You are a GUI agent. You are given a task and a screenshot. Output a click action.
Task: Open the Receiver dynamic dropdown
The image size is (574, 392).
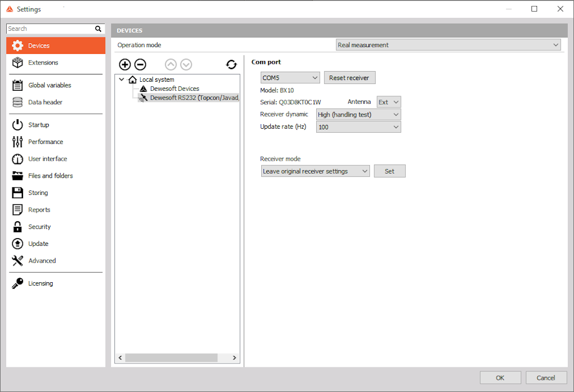pos(358,114)
